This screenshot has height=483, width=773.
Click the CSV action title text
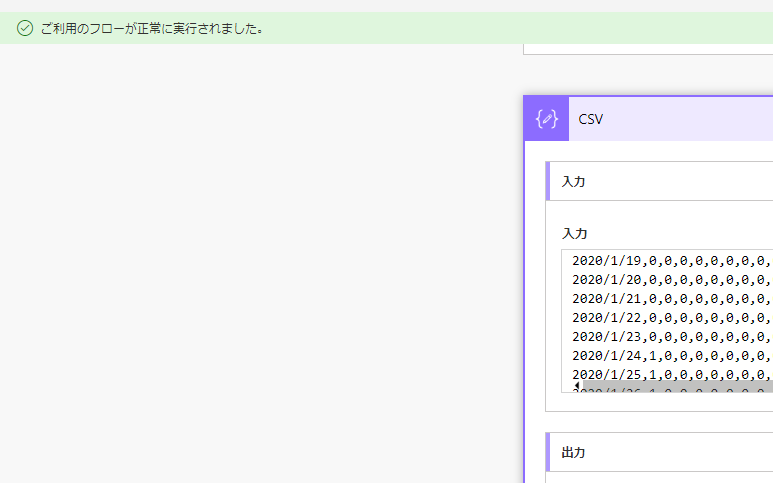coord(591,119)
